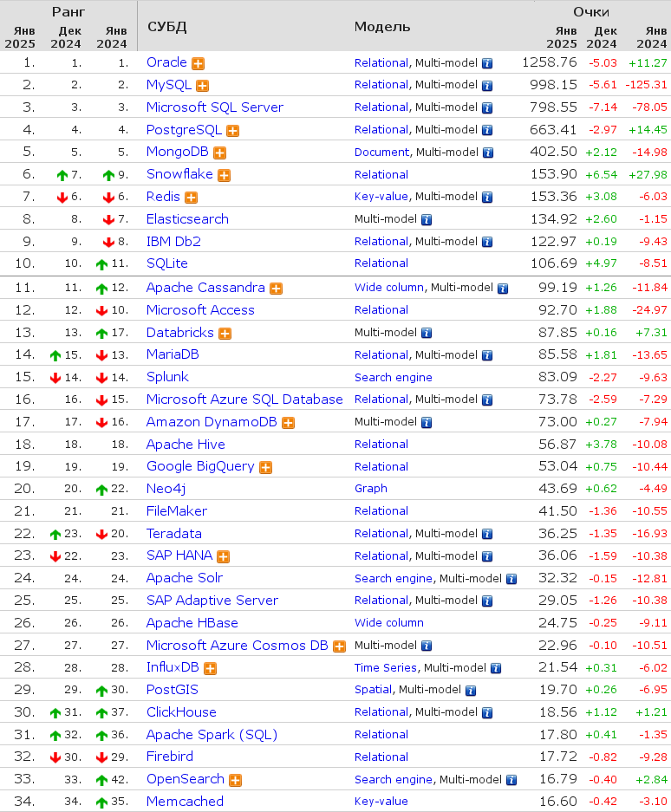Image resolution: width=671 pixels, height=812 pixels.
Task: Open the Microsoft SQL Server link
Action: tap(215, 107)
